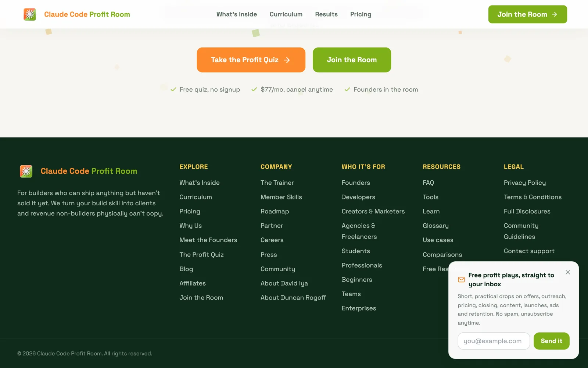View Full Disclosures legal link

(x=527, y=212)
